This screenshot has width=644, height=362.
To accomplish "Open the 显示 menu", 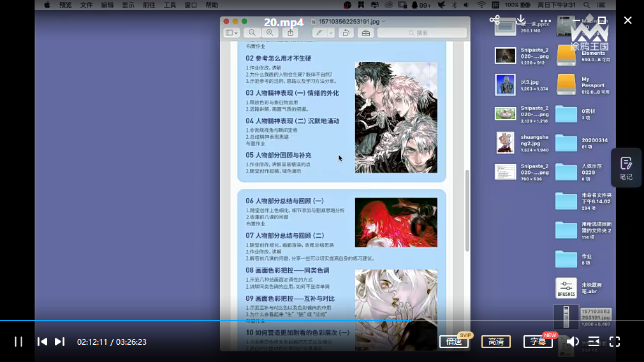I will pyautogui.click(x=128, y=5).
